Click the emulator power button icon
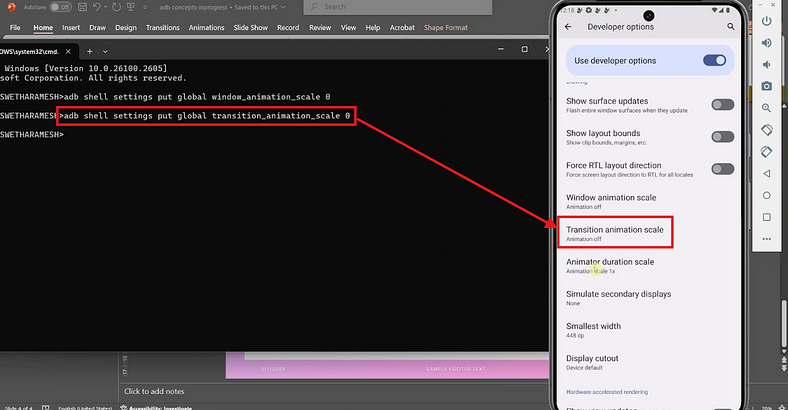 [x=766, y=21]
